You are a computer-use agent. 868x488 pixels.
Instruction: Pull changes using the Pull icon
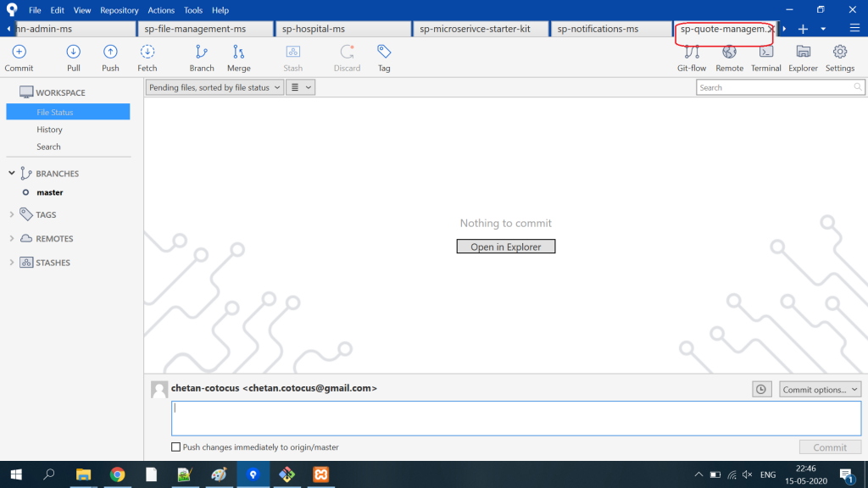73,52
